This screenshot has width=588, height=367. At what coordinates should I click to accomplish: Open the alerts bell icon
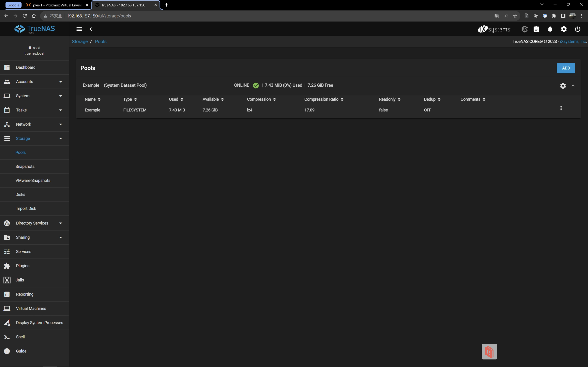[550, 29]
